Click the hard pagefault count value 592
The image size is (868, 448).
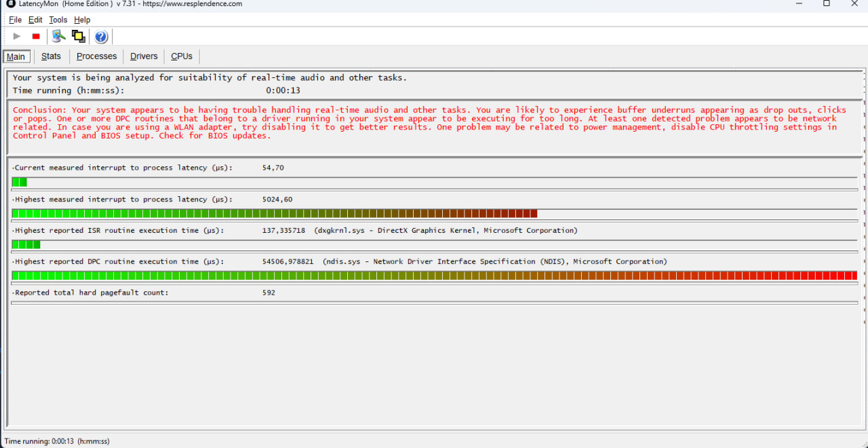(269, 293)
